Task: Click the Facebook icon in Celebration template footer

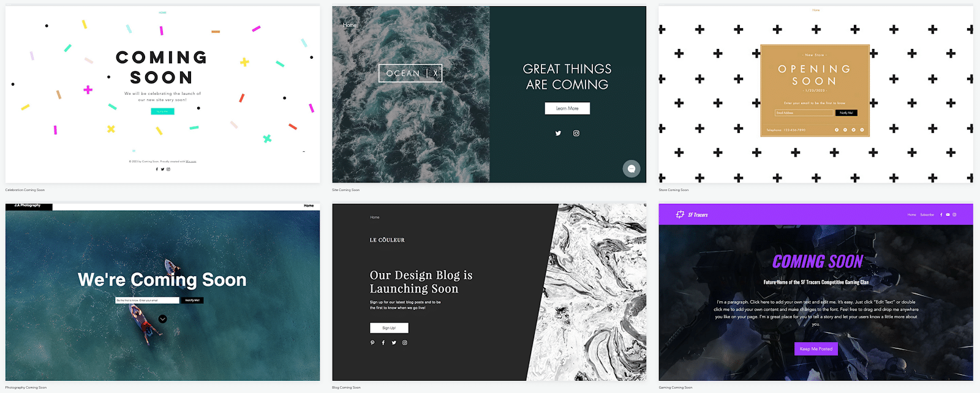Action: coord(157,170)
